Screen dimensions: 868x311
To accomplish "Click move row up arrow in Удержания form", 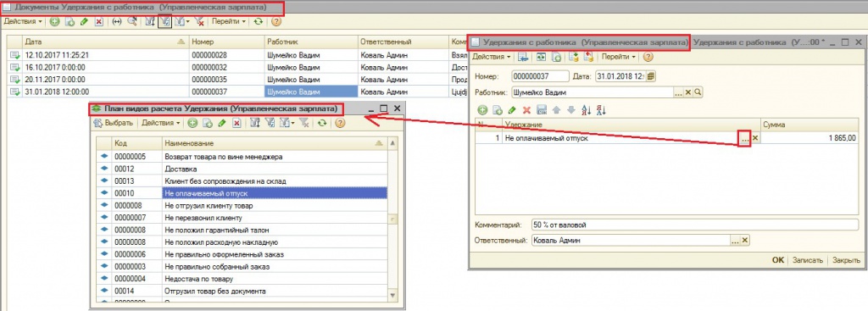I will 557,110.
